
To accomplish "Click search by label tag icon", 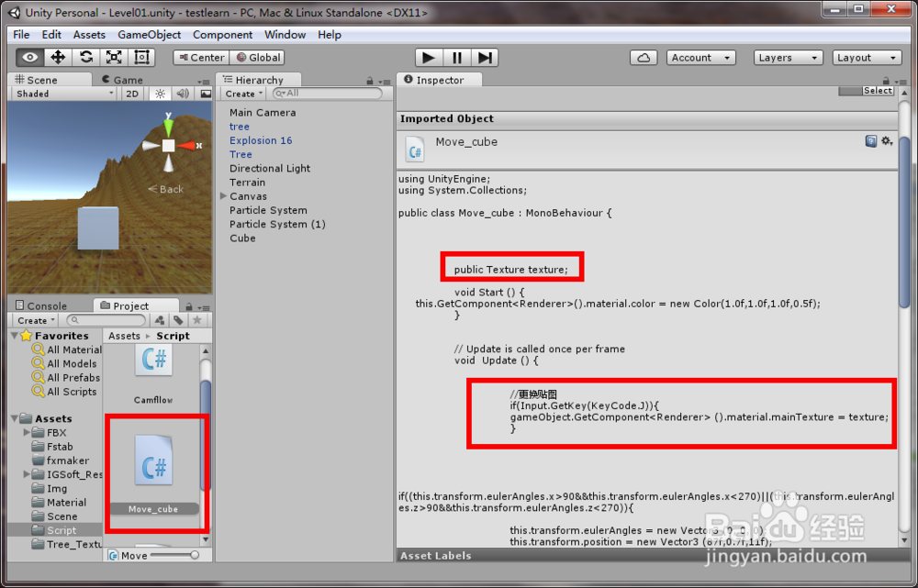I will (x=179, y=320).
